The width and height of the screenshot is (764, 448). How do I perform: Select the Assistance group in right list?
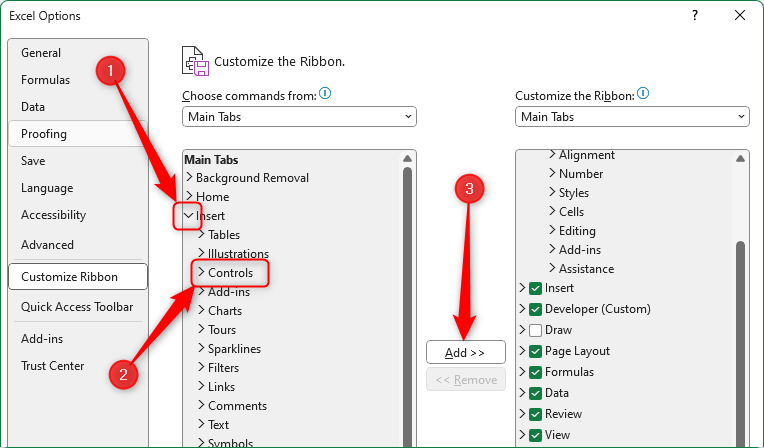tap(586, 269)
